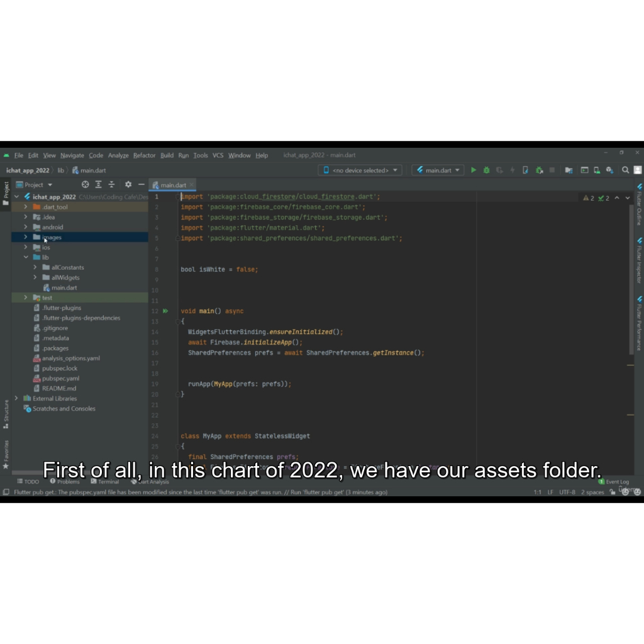Image resolution: width=644 pixels, height=644 pixels.
Task: Open the AVD Manager toolbar icon
Action: pyautogui.click(x=597, y=170)
